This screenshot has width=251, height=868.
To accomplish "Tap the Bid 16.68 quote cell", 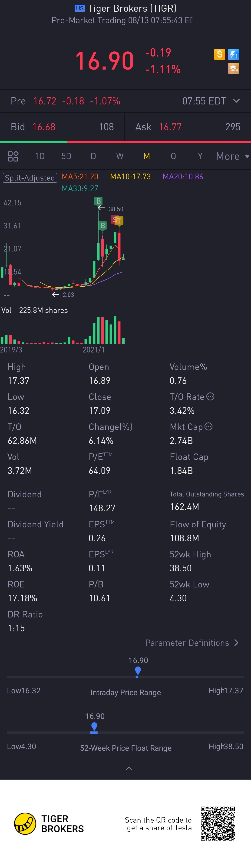I will (62, 127).
